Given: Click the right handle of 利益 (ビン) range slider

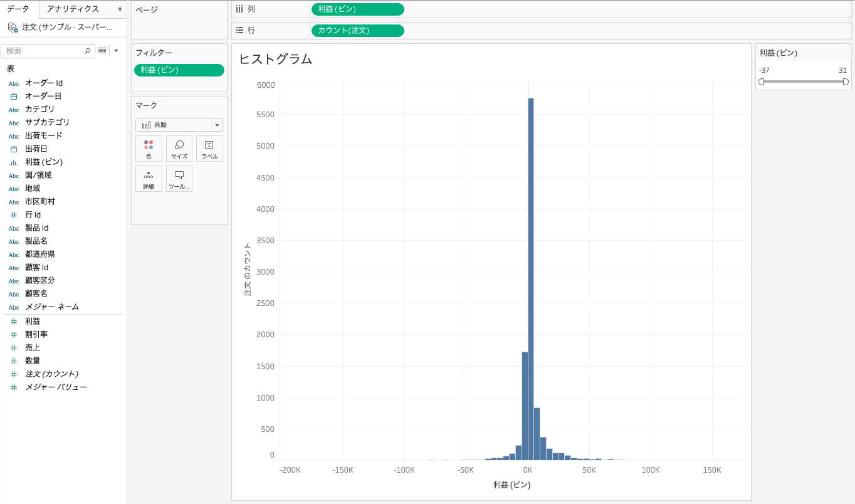Looking at the screenshot, I should pyautogui.click(x=846, y=81).
